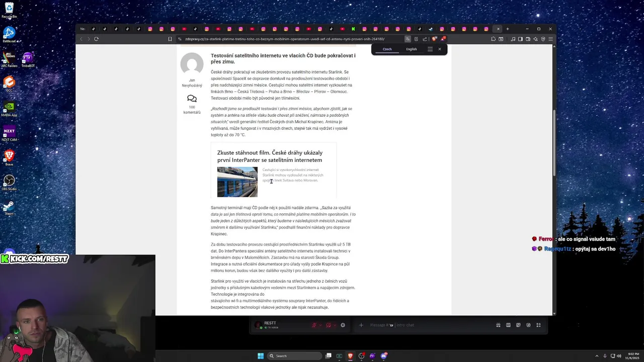Toggle Discord headphones deafen

click(329, 325)
